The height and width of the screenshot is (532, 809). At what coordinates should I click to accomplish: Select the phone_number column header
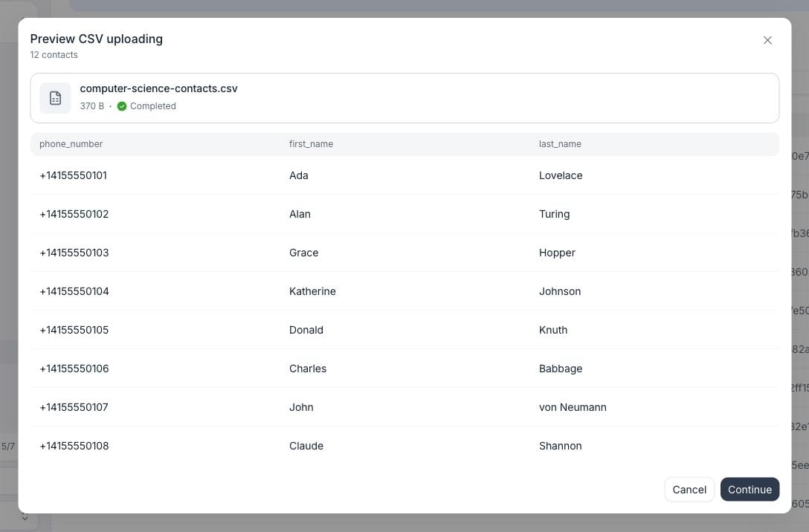coord(71,144)
